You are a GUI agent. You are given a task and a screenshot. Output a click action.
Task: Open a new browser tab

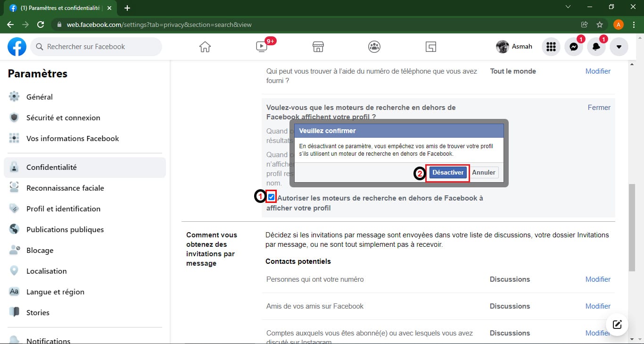127,8
